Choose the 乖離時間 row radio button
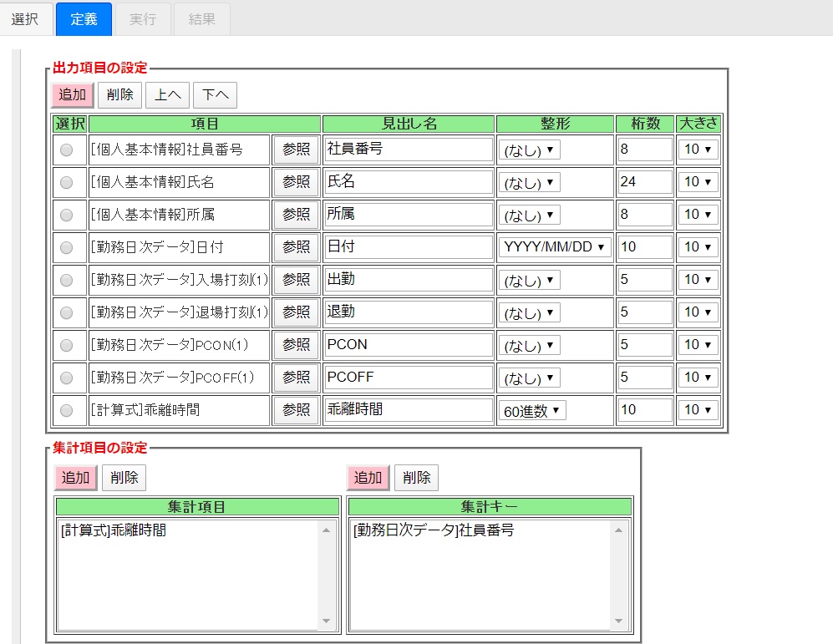This screenshot has height=644, width=833. [67, 410]
